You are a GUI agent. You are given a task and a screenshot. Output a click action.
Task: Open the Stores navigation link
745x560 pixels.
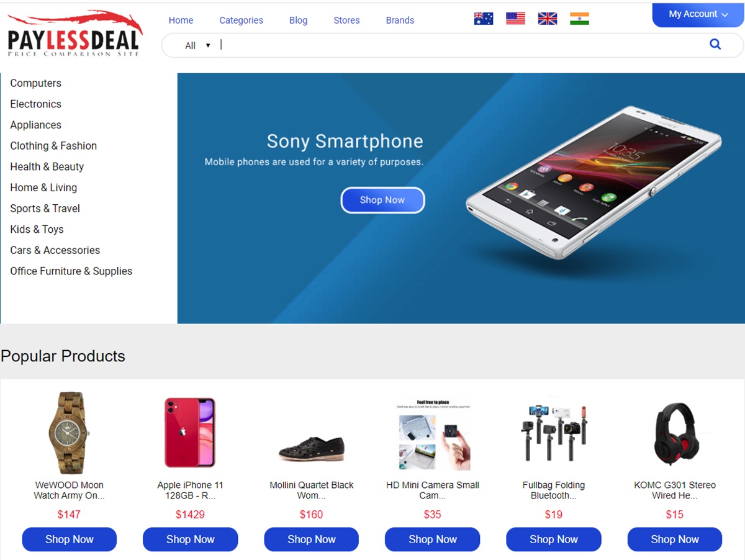point(346,20)
